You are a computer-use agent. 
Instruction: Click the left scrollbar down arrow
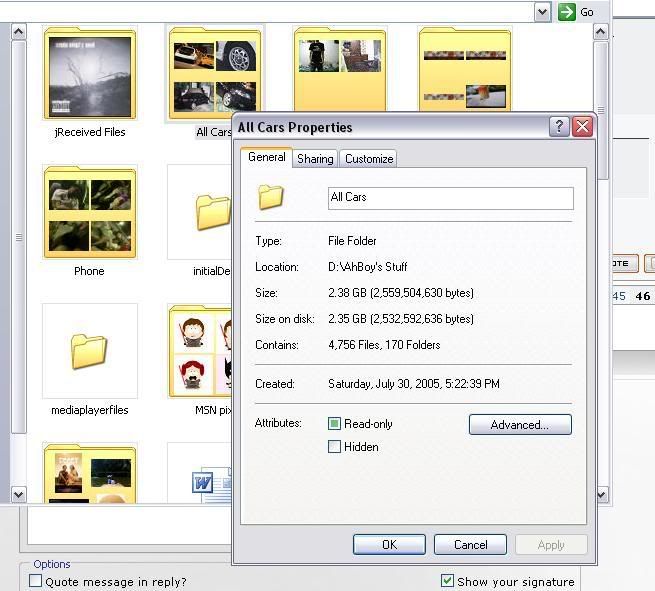[18, 494]
